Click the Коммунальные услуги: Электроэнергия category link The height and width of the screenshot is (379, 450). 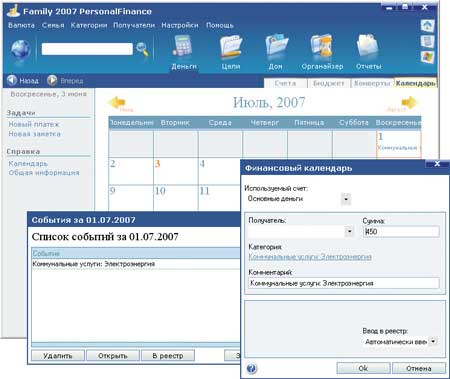coord(310,257)
